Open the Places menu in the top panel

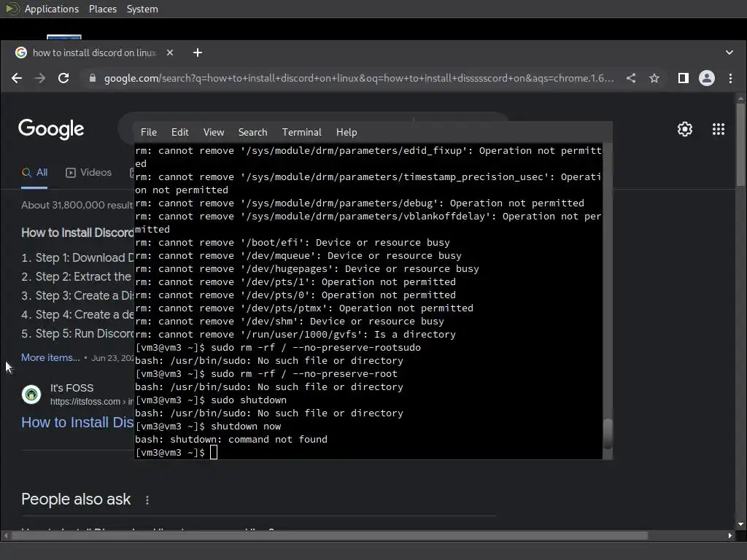pos(102,9)
